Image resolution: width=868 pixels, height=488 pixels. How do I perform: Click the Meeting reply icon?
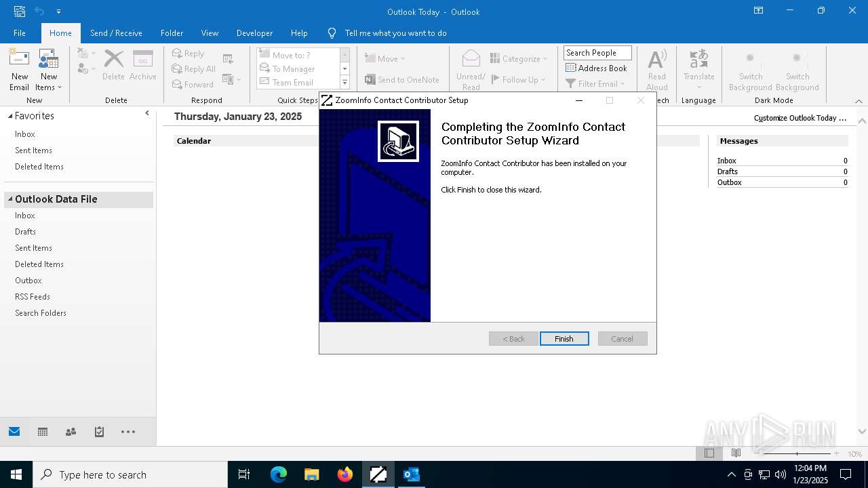tap(228, 59)
